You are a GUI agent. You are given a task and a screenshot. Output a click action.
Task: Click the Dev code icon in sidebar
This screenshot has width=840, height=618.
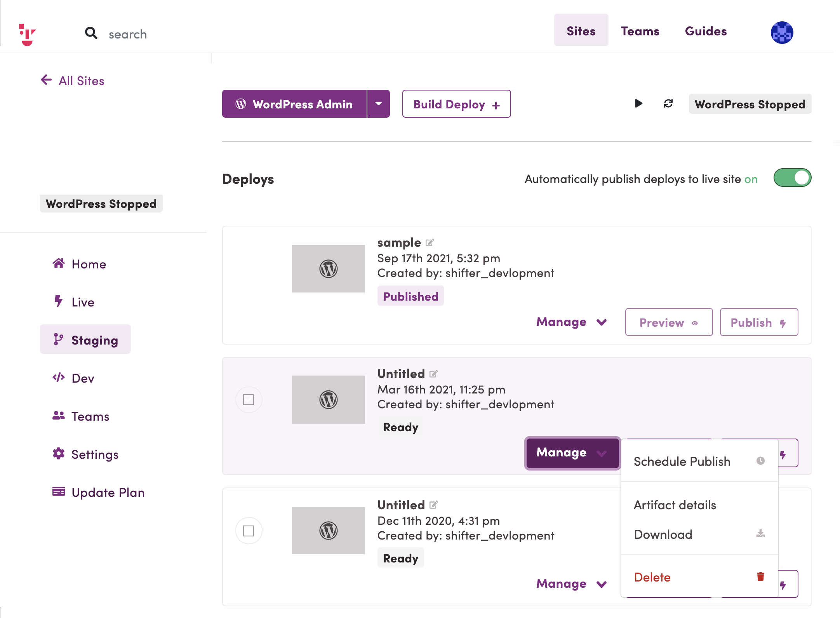(x=59, y=378)
